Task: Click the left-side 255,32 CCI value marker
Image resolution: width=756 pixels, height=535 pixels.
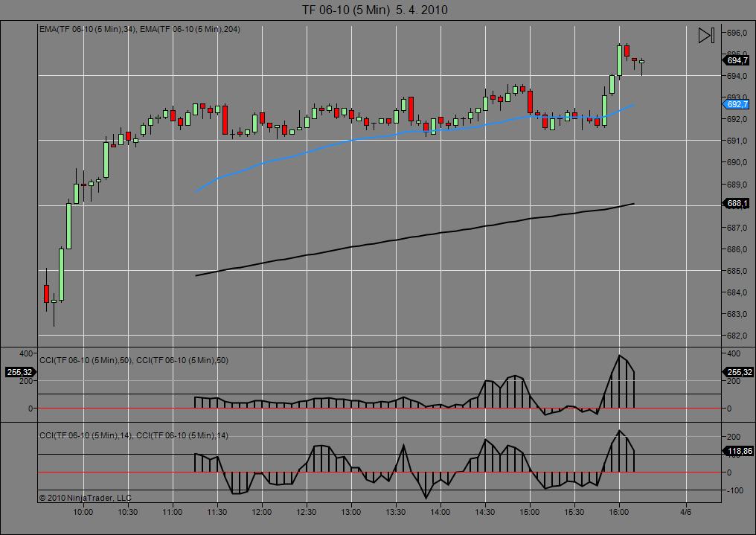Action: pyautogui.click(x=21, y=372)
